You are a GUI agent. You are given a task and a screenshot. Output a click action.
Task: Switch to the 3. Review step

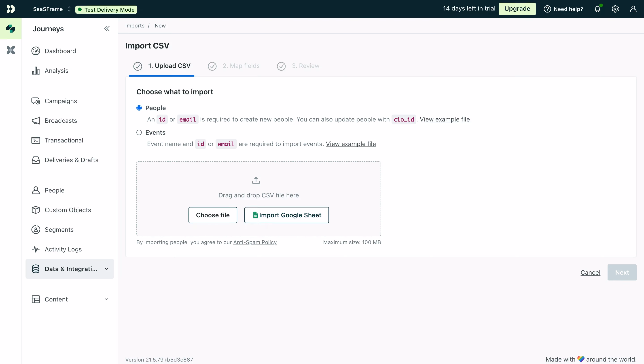coord(298,66)
